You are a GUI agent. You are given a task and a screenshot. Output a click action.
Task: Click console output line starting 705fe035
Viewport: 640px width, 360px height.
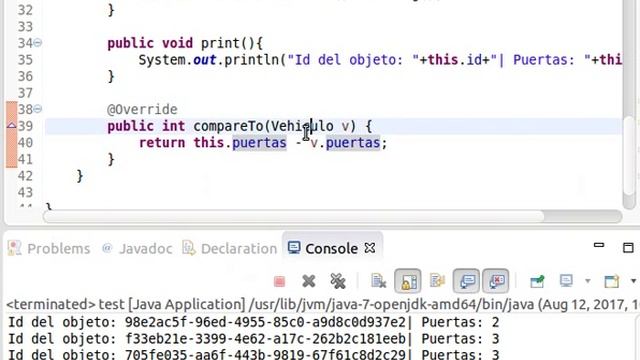[254, 354]
